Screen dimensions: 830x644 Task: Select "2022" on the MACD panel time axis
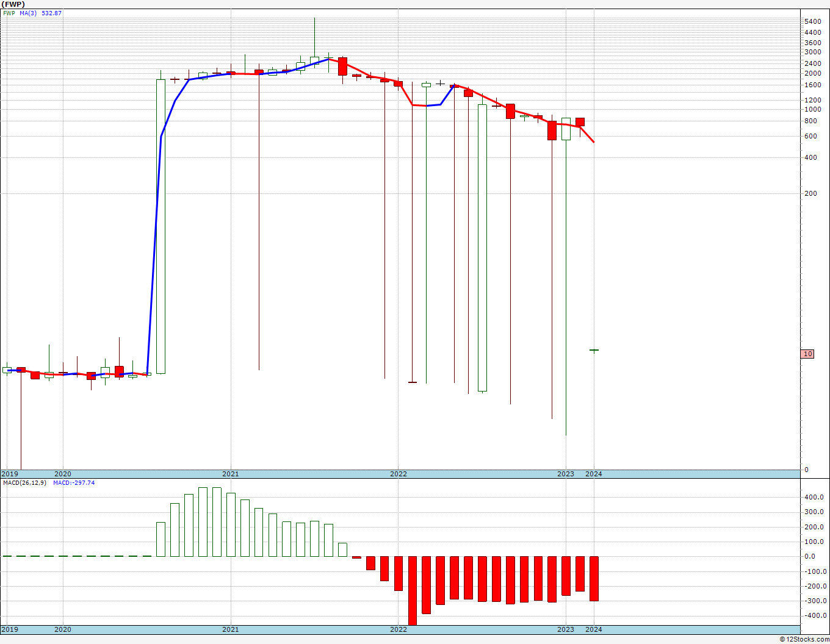399,629
